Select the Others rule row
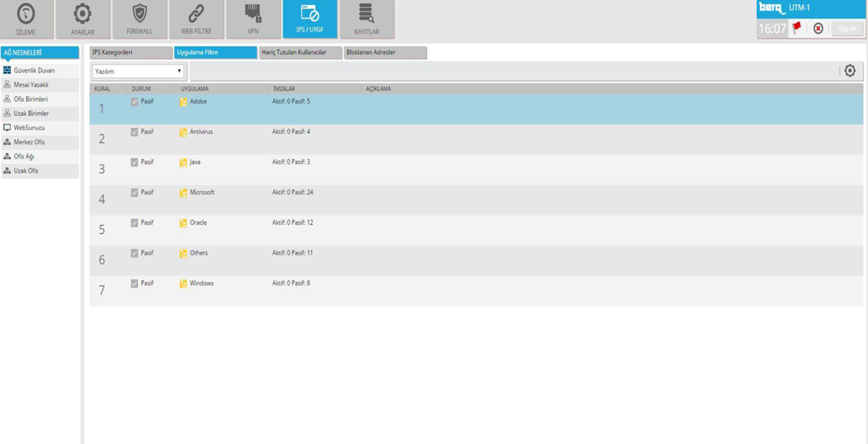The width and height of the screenshot is (868, 444). click(x=473, y=260)
